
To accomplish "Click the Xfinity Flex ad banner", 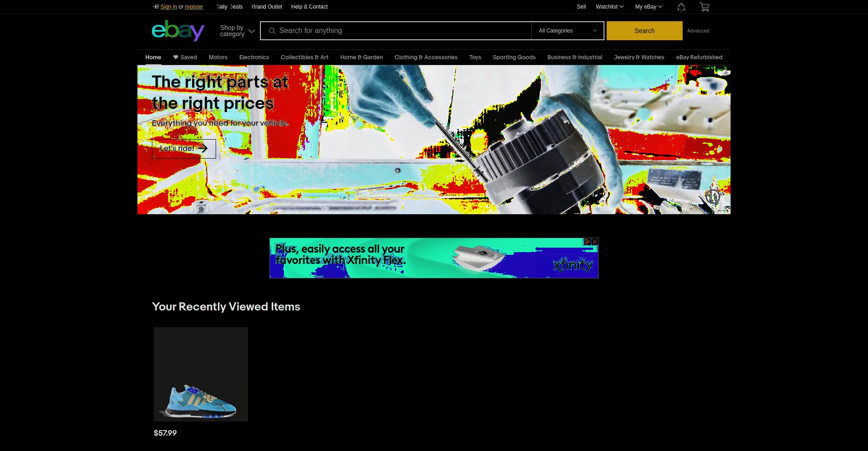I will tap(434, 258).
